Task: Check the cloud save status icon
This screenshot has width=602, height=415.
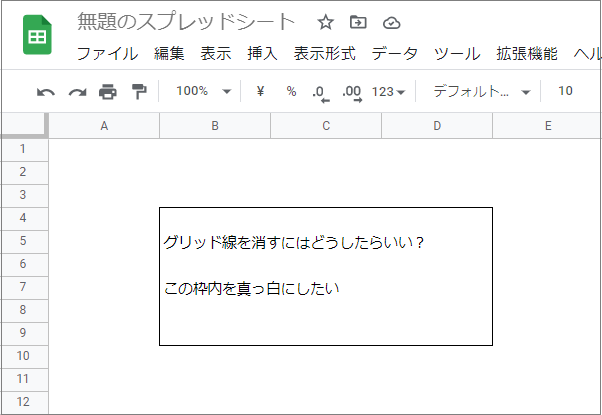Action: (x=391, y=22)
